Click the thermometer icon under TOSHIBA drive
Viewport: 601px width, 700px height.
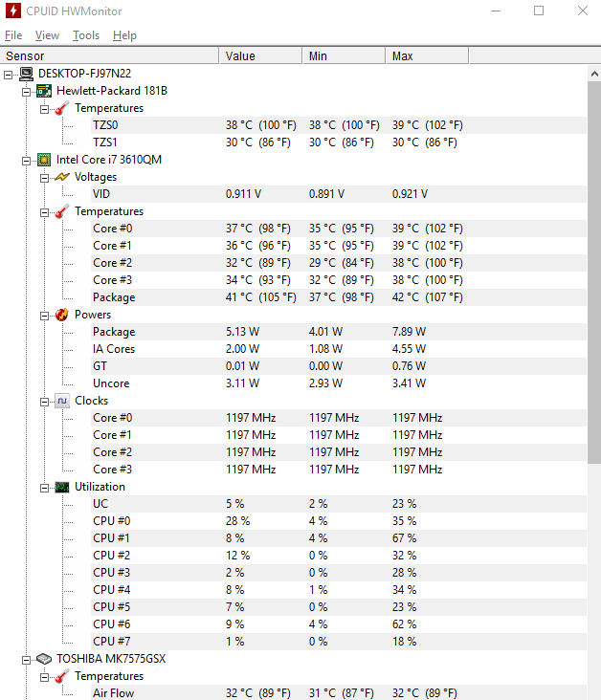point(62,676)
